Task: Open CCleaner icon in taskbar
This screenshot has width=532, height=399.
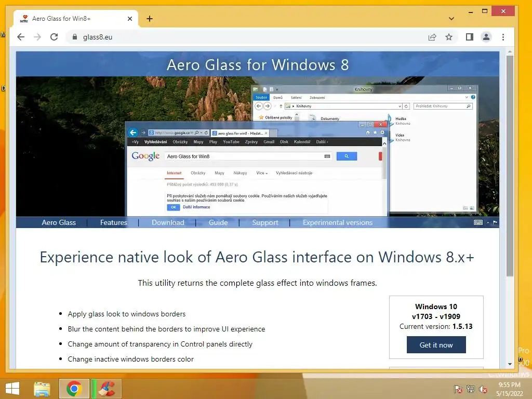Action: point(107,389)
